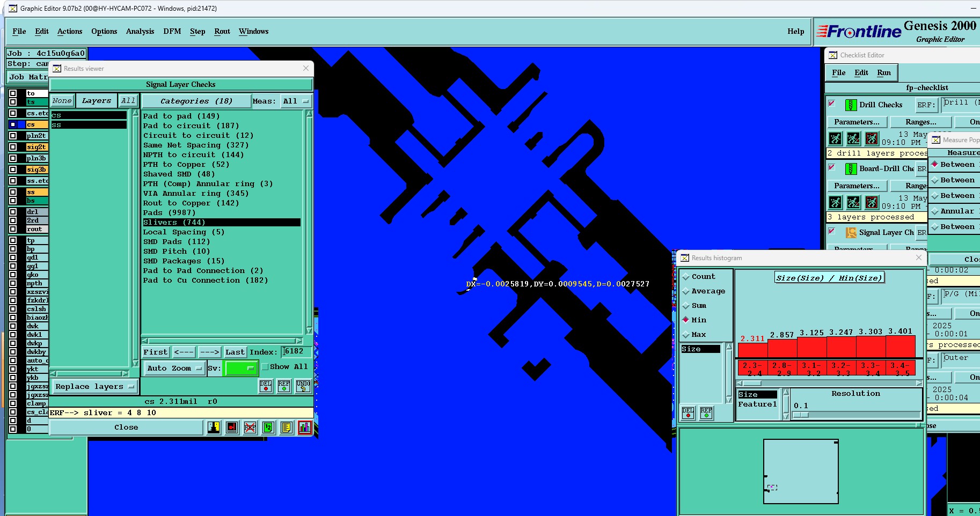Toggle visibility box for sig2t layer

point(13,147)
